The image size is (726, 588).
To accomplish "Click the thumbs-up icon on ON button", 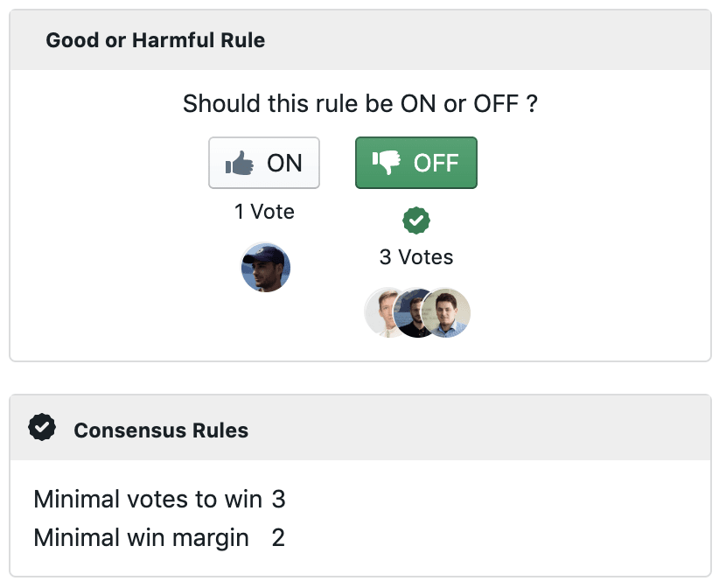I will click(x=240, y=163).
